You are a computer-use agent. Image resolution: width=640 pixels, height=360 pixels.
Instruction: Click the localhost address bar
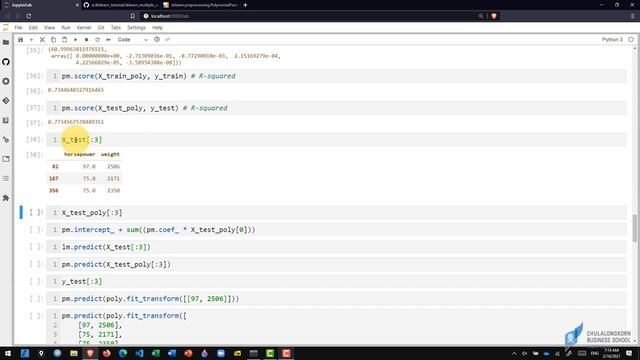310,16
